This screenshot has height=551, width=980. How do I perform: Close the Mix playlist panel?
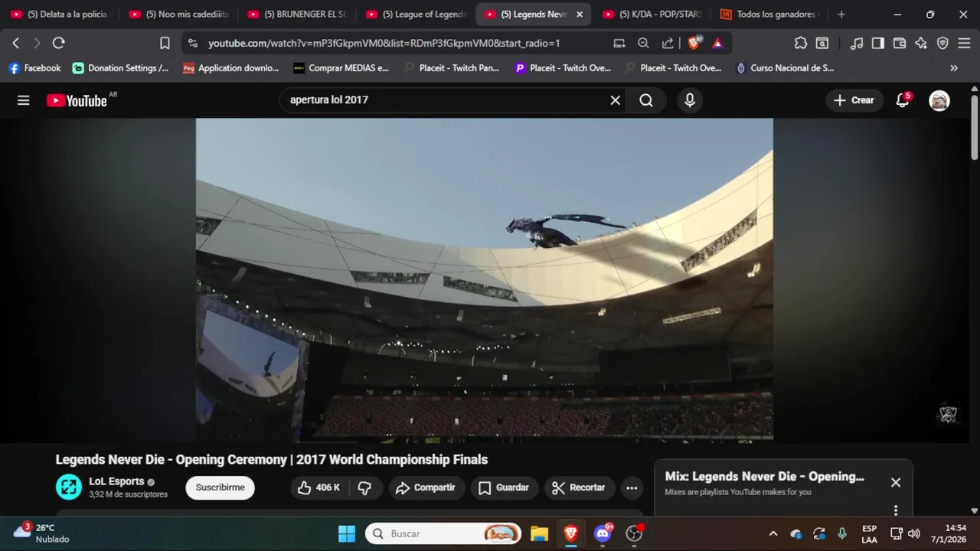(896, 483)
